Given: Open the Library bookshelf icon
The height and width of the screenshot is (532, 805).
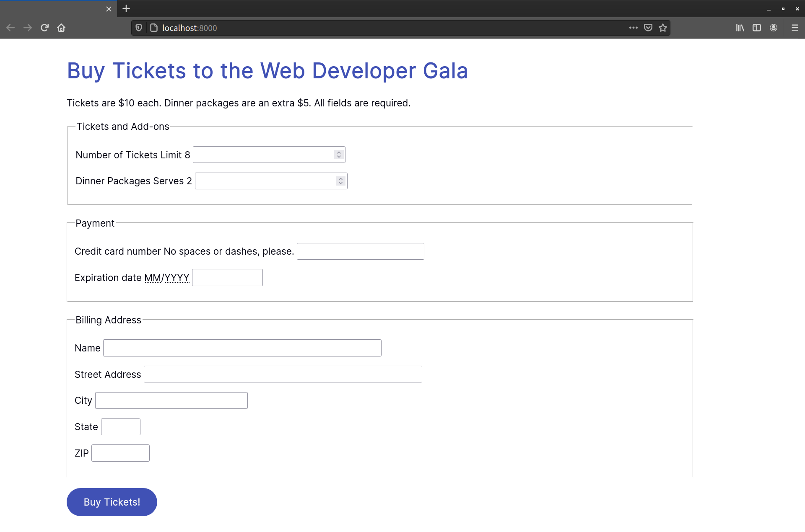Looking at the screenshot, I should pyautogui.click(x=740, y=28).
